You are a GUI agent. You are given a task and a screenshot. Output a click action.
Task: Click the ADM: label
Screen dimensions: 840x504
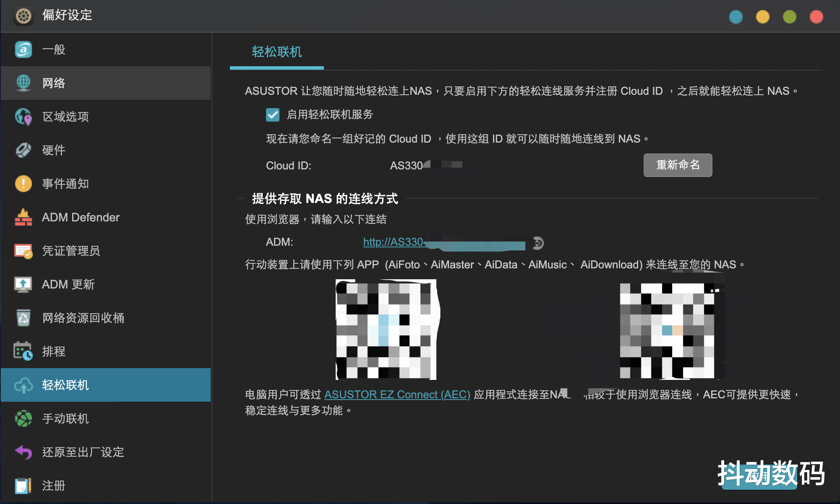[x=279, y=242]
